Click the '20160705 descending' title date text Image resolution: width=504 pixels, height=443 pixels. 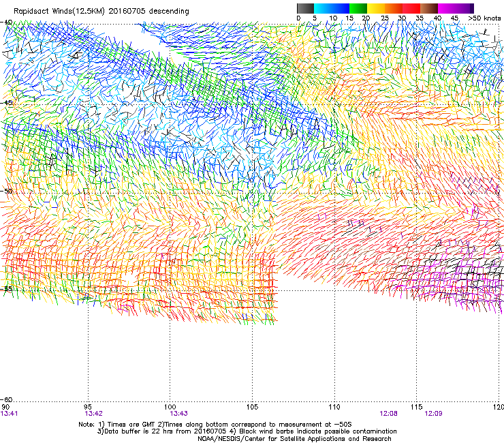click(x=149, y=12)
